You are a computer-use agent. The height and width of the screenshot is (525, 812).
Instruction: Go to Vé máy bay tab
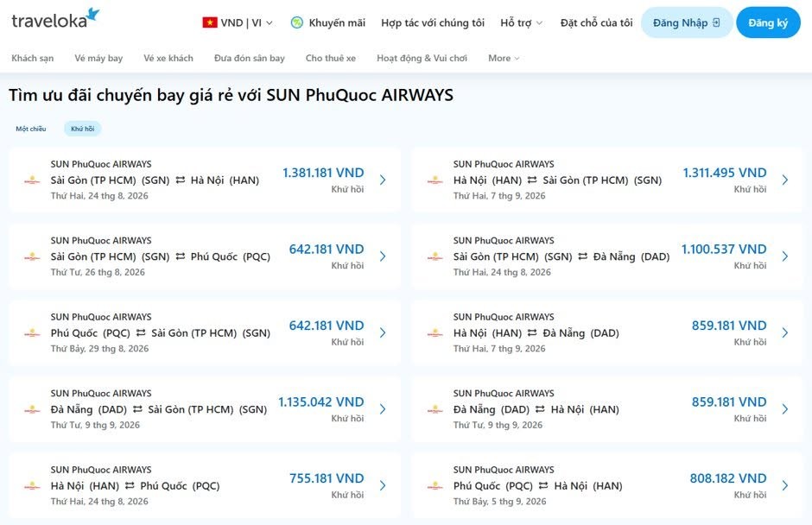(x=98, y=58)
